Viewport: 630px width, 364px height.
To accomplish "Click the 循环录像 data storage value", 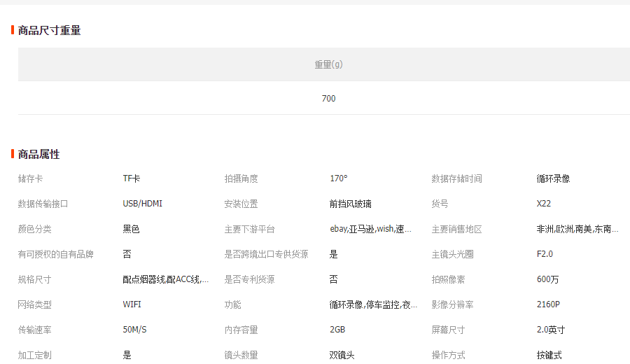I will pyautogui.click(x=553, y=178).
